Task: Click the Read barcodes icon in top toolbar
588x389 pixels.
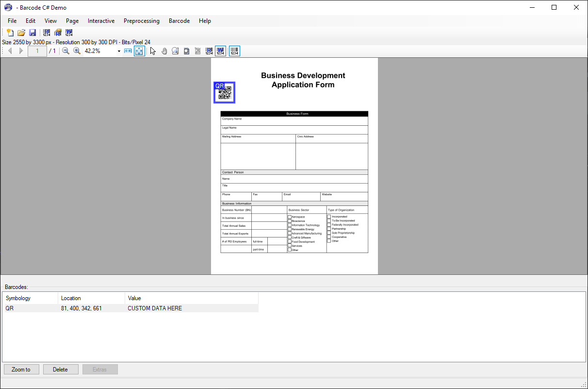Action: (x=47, y=33)
